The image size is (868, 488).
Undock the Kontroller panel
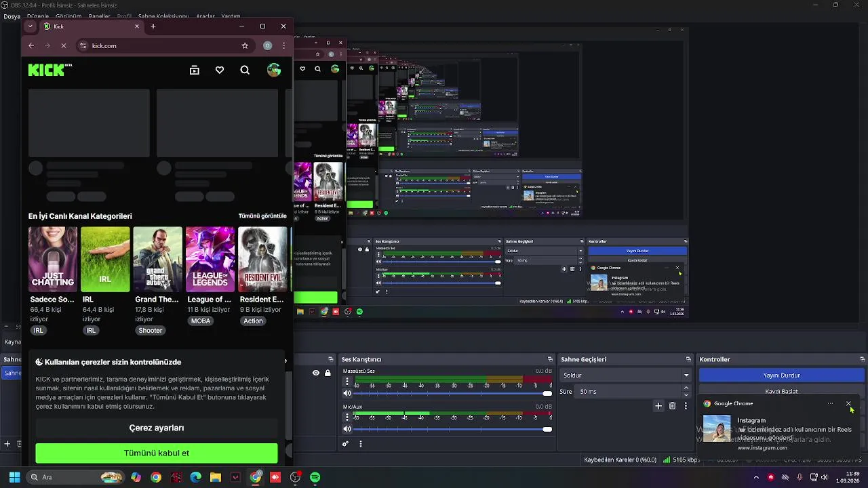863,359
